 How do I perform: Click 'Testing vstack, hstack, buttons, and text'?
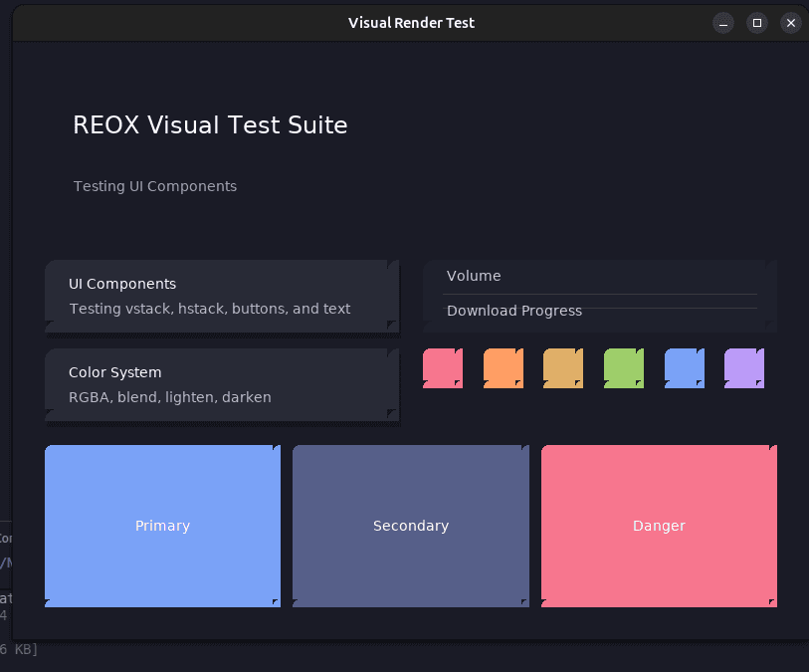[x=210, y=309]
